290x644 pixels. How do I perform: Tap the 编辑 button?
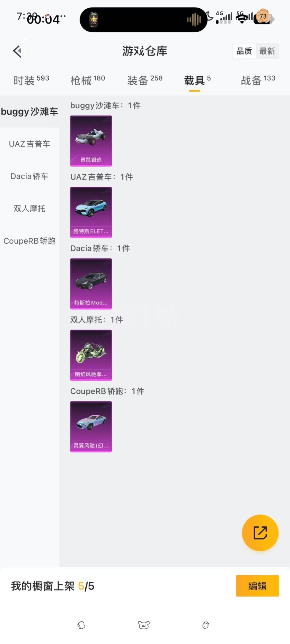(258, 586)
